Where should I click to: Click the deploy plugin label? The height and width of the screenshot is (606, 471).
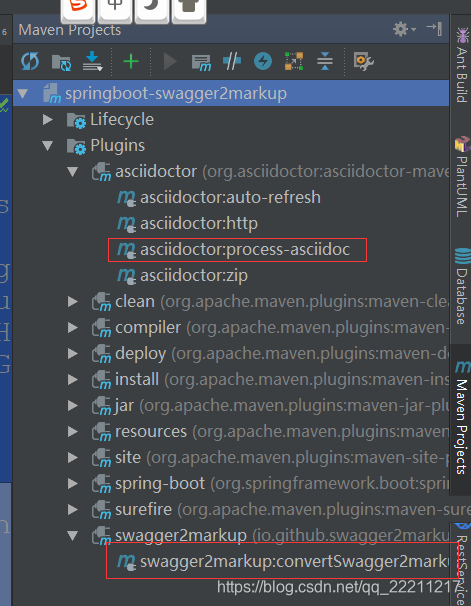point(141,354)
